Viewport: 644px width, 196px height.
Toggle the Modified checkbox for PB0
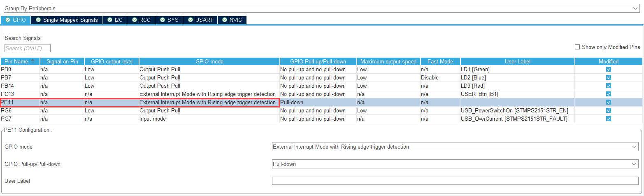pos(608,69)
